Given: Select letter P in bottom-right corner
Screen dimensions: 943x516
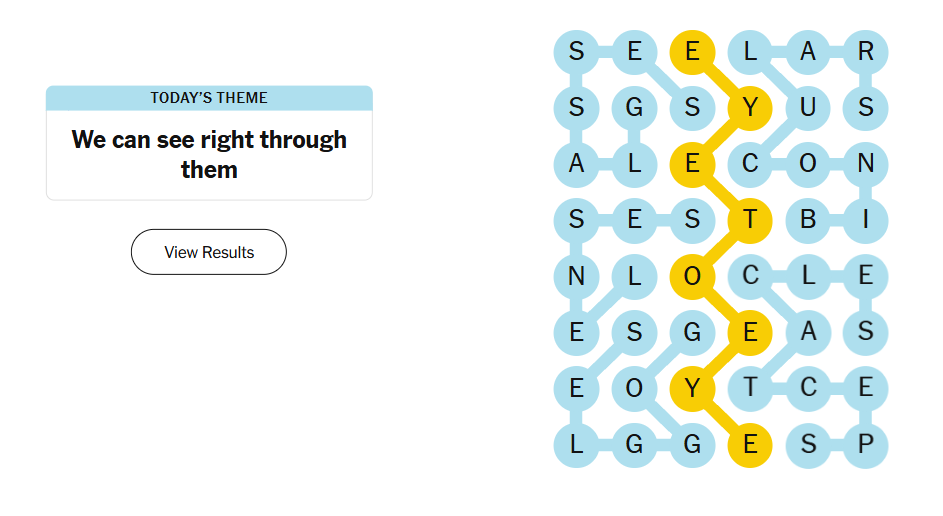Looking at the screenshot, I should [x=866, y=445].
